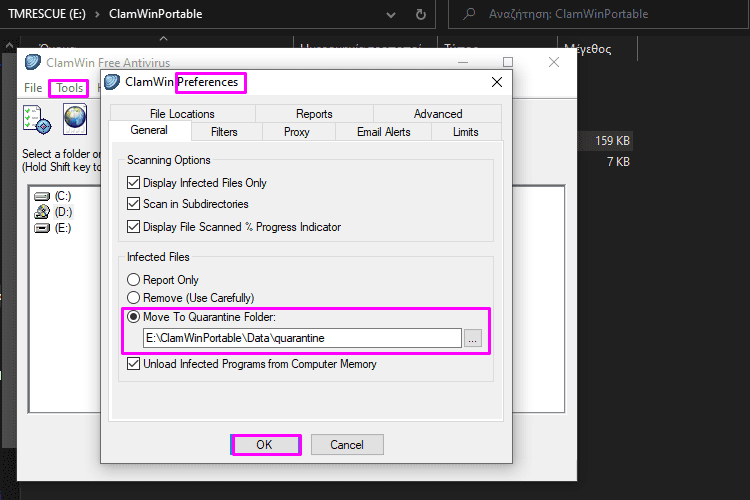Close the ClamWin Free Antivirus window

554,62
